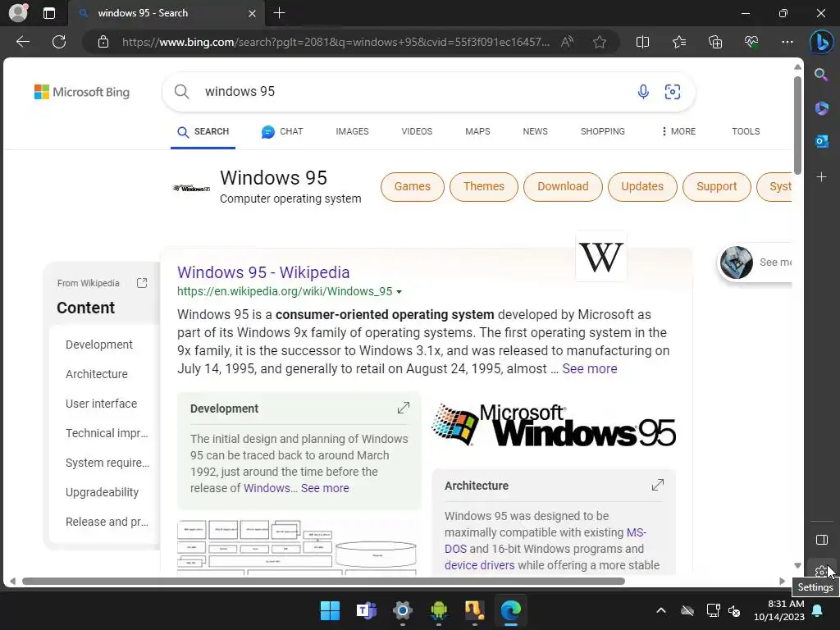The height and width of the screenshot is (630, 840).
Task: Expand the Development card
Action: click(x=404, y=409)
